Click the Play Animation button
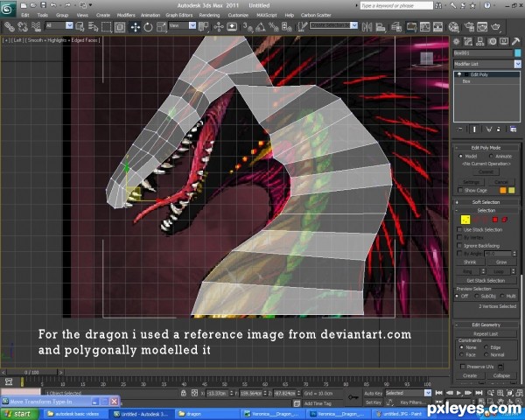 tap(459, 393)
